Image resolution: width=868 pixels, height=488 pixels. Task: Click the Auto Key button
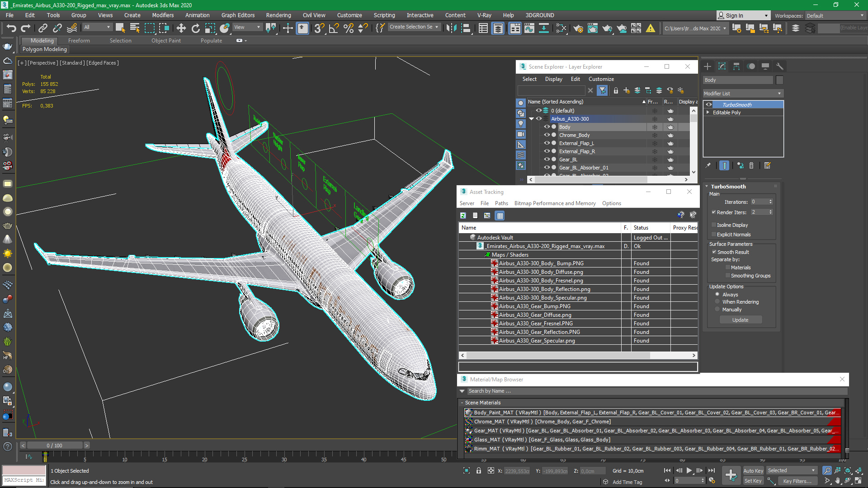click(753, 471)
